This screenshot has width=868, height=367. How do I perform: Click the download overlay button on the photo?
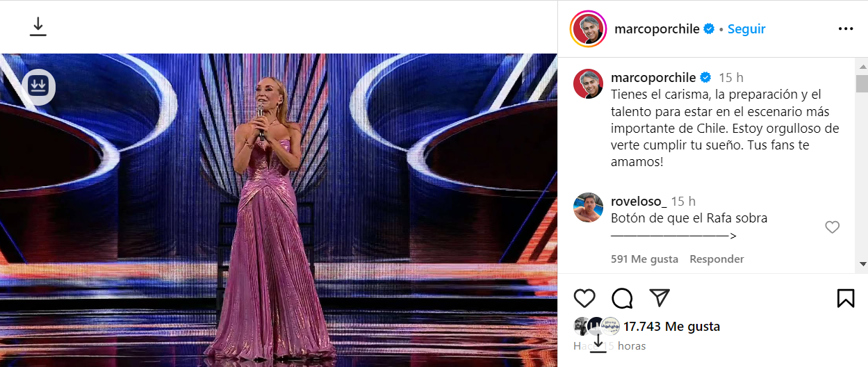click(38, 86)
